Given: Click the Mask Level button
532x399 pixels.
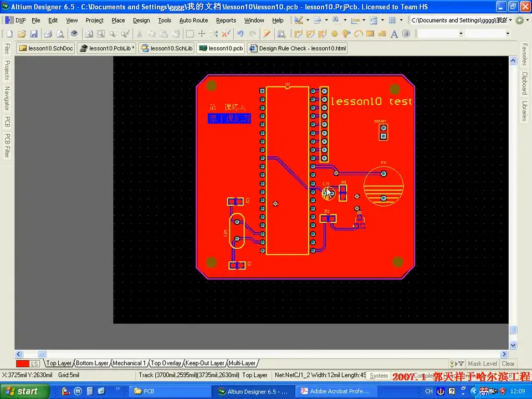Looking at the screenshot, I should (482, 364).
